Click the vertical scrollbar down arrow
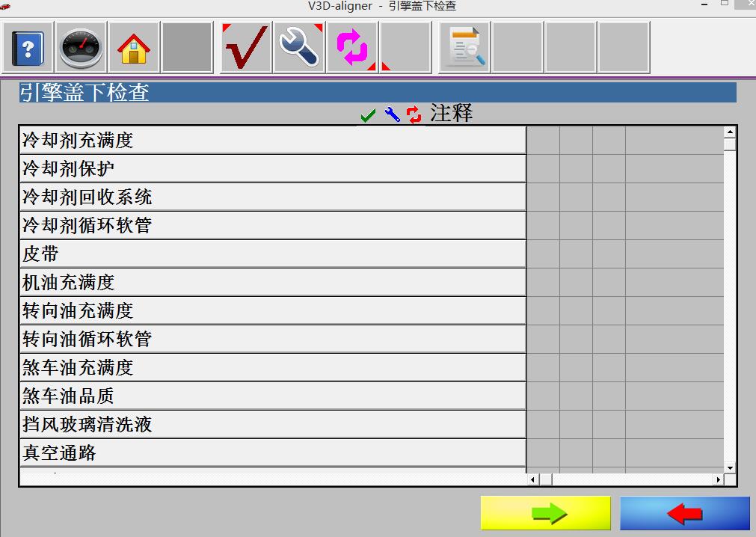Viewport: 756px width, 537px height. [730, 467]
